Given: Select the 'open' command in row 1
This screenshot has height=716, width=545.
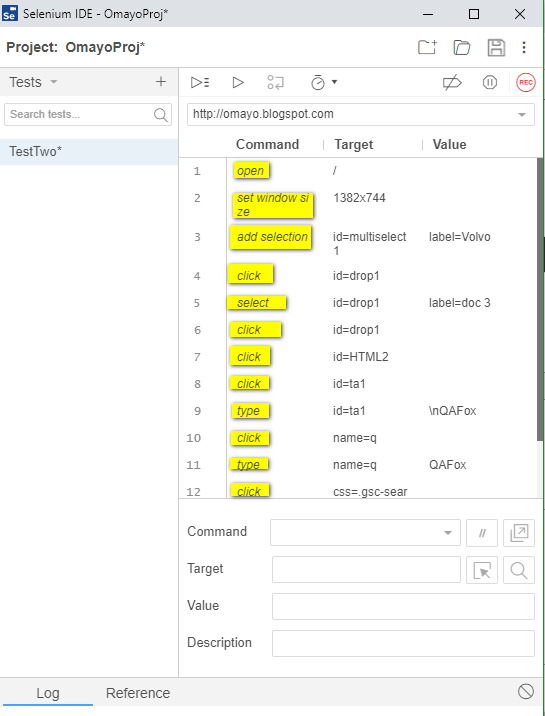Looking at the screenshot, I should click(251, 171).
